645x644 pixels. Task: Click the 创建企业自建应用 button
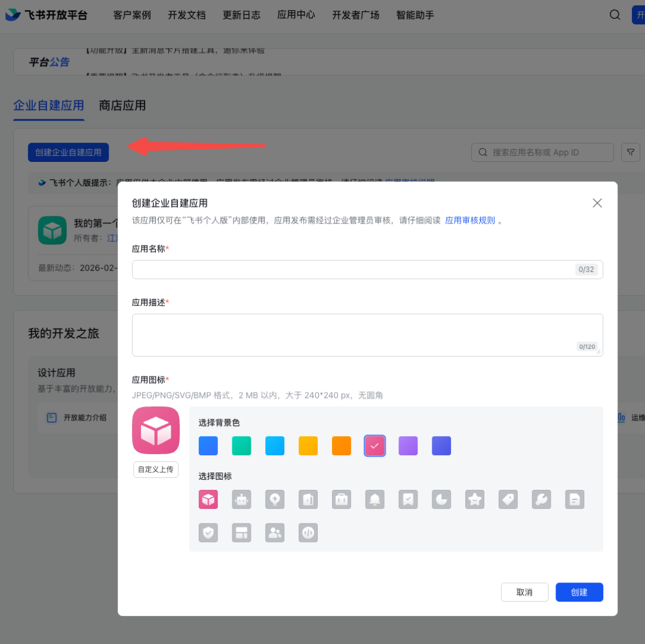click(x=68, y=152)
